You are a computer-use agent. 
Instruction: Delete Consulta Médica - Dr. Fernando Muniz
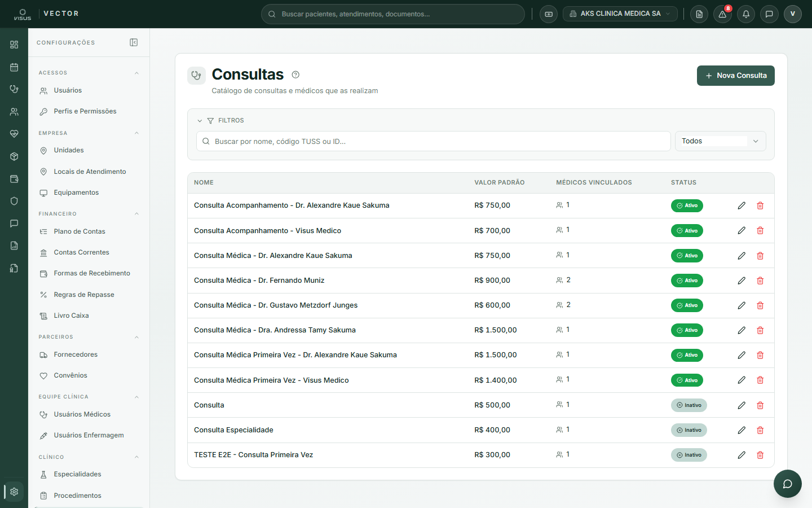[760, 281]
